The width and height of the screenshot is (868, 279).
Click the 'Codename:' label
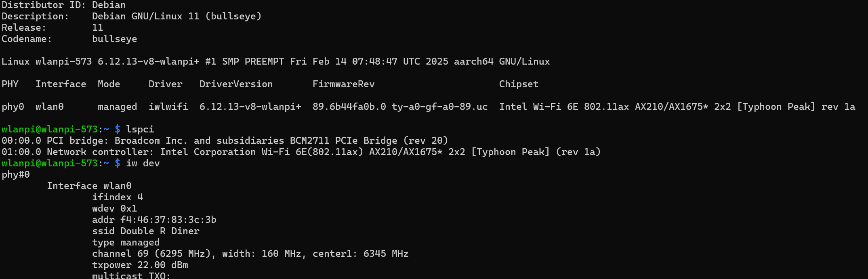point(27,39)
